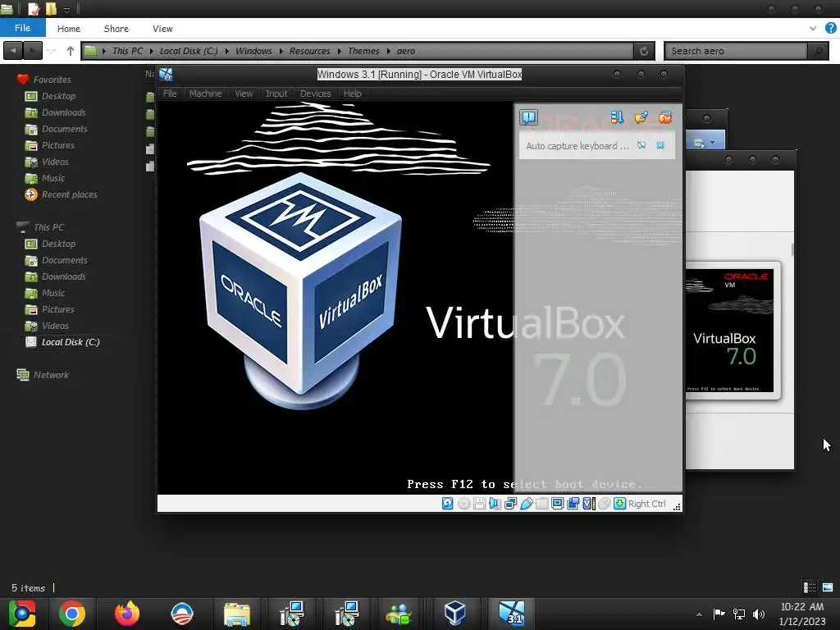The height and width of the screenshot is (630, 840).
Task: Disable Auto capture keyboard message icon
Action: coord(641,145)
